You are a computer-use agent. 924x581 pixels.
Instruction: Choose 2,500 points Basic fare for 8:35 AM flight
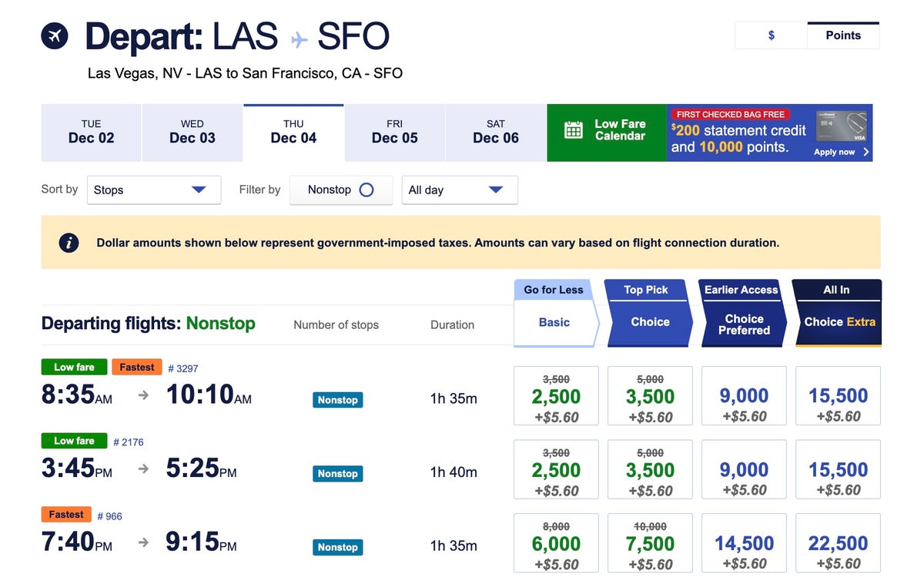(556, 396)
